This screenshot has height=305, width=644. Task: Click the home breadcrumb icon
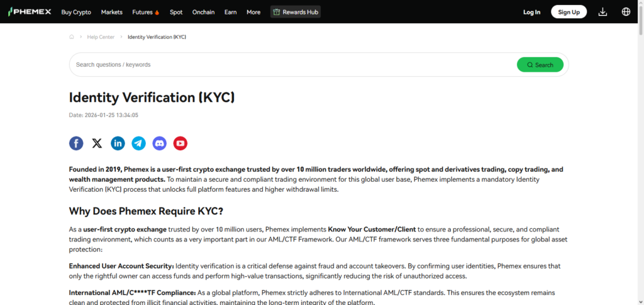(72, 37)
